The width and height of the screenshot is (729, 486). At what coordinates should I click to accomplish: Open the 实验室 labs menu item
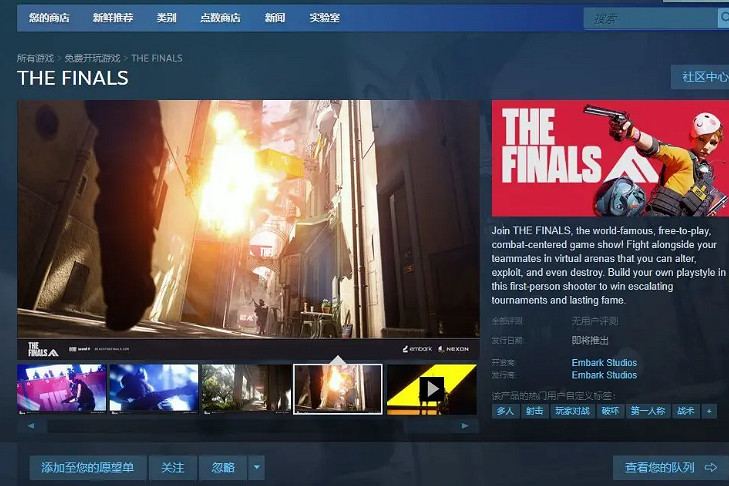pyautogui.click(x=325, y=18)
